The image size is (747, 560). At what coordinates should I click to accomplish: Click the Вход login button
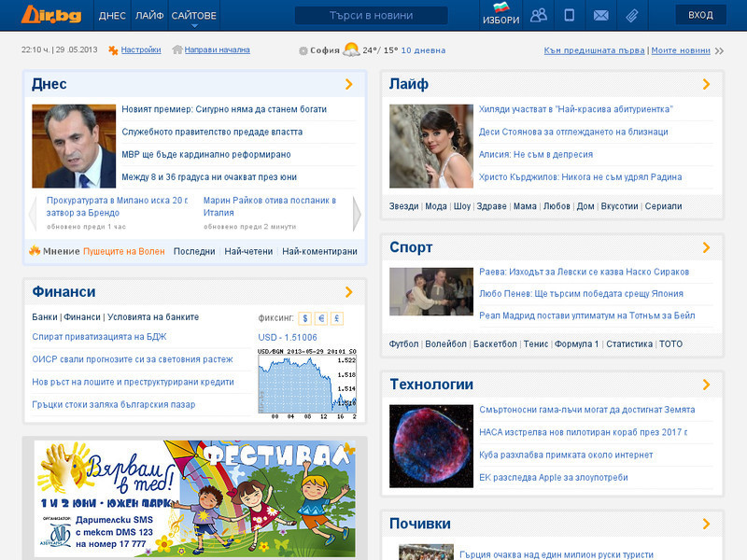tap(700, 15)
